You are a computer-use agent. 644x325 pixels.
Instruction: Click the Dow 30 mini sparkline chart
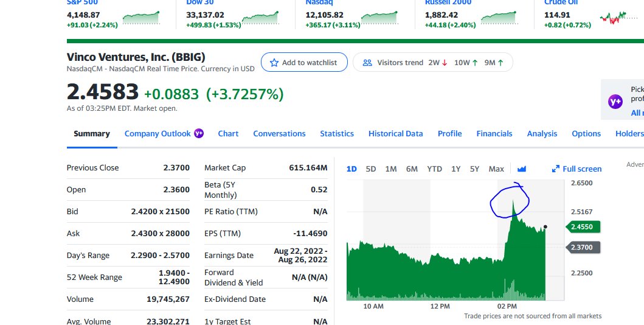(x=260, y=18)
